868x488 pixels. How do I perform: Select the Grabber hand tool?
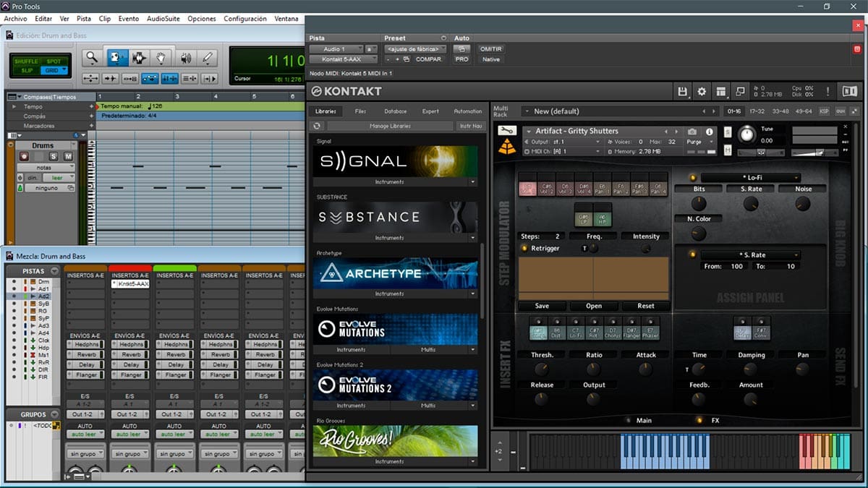point(162,58)
